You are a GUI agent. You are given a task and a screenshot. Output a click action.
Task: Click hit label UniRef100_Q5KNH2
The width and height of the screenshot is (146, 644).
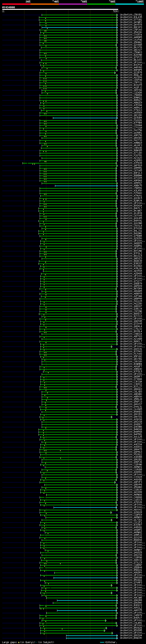coord(131,42)
